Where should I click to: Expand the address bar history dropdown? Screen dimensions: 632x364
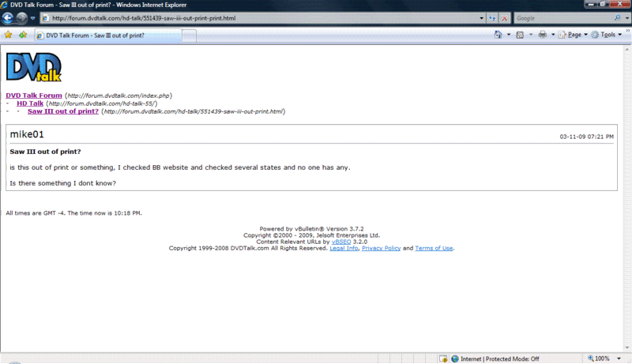[481, 17]
